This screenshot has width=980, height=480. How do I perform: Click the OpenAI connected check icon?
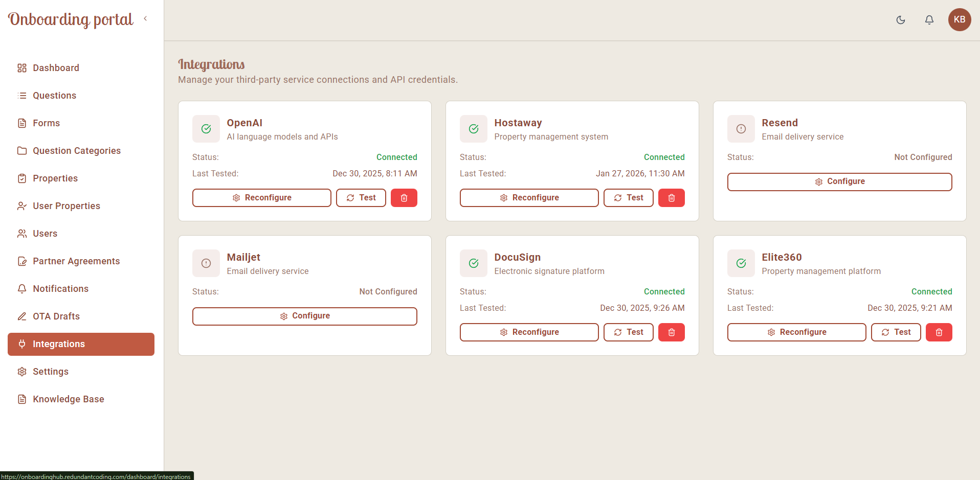tap(206, 129)
